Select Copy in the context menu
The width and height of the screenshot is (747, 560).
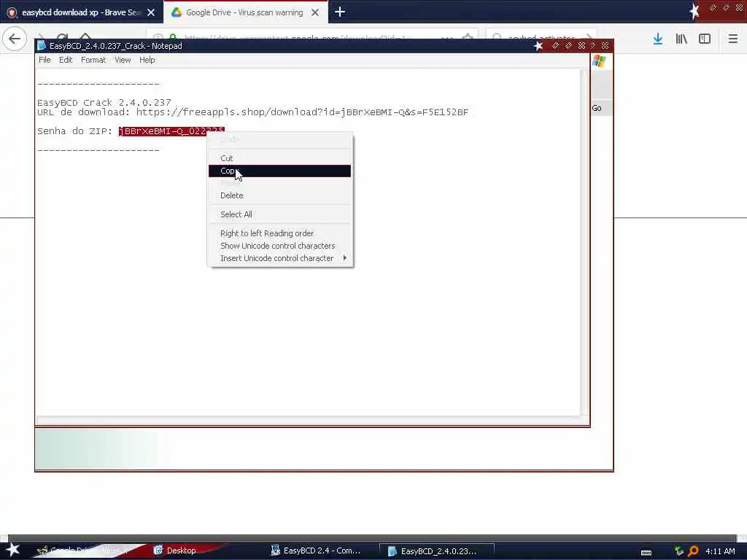[279, 171]
